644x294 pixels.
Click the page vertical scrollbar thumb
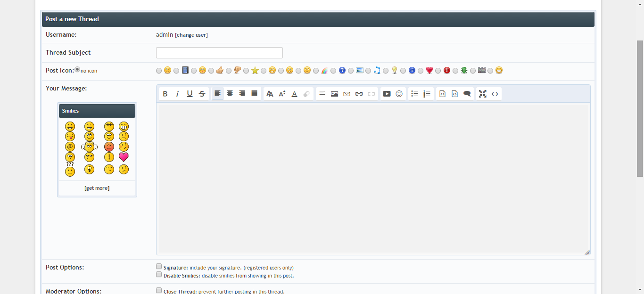point(640,108)
